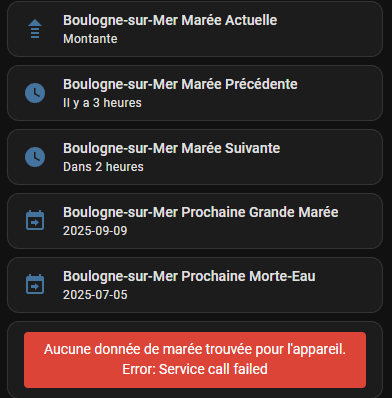This screenshot has height=398, width=392.
Task: Open the Boulogne-sur-Mer Marée Actuelle entity
Action: (x=170, y=20)
